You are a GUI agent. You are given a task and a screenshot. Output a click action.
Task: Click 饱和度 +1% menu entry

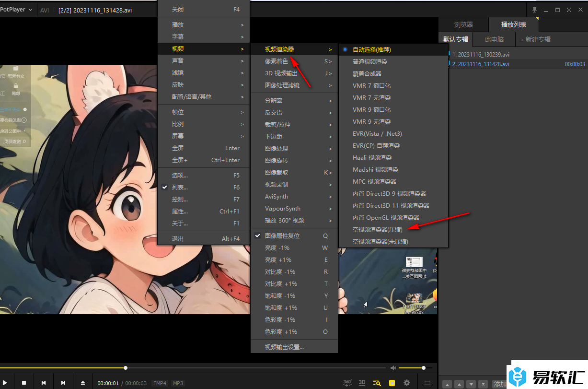294,308
